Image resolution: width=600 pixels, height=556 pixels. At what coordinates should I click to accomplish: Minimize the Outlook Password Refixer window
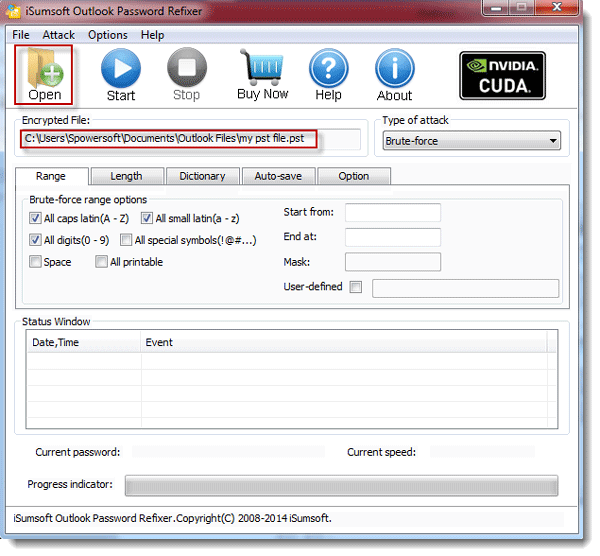496,8
